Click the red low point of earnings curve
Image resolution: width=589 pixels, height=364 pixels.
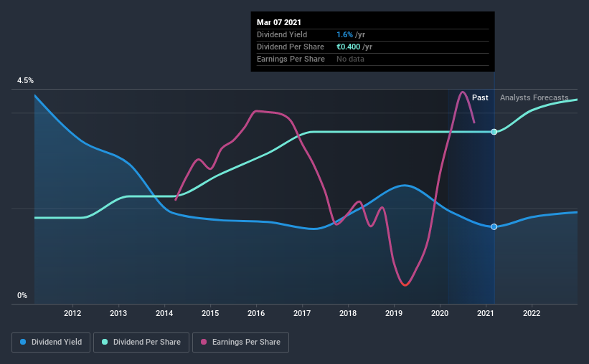coord(405,284)
